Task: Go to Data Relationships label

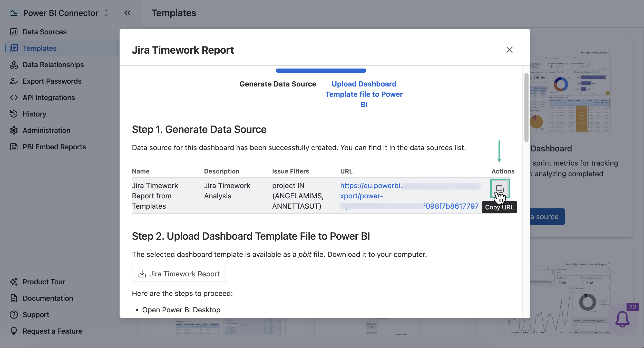Action: coord(53,65)
